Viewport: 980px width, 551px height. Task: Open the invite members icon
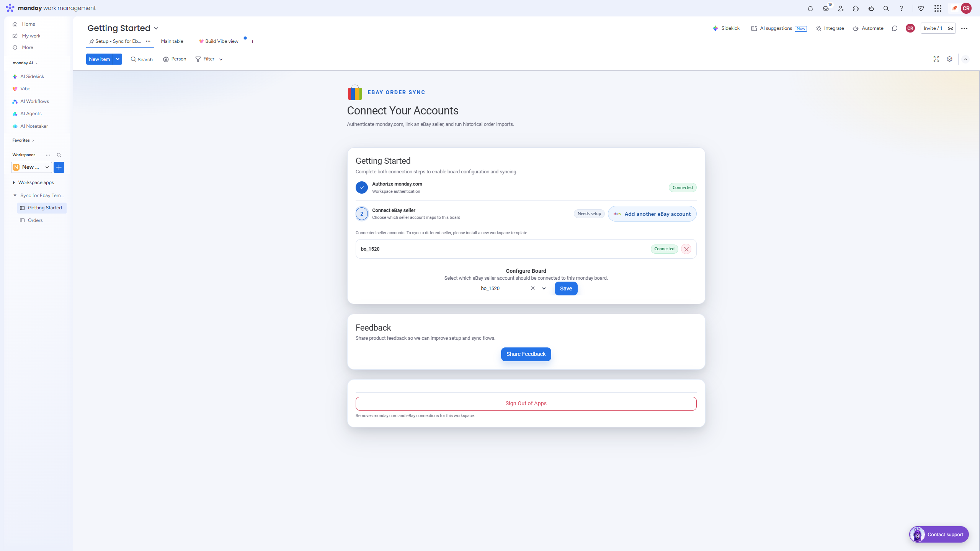pyautogui.click(x=841, y=8)
